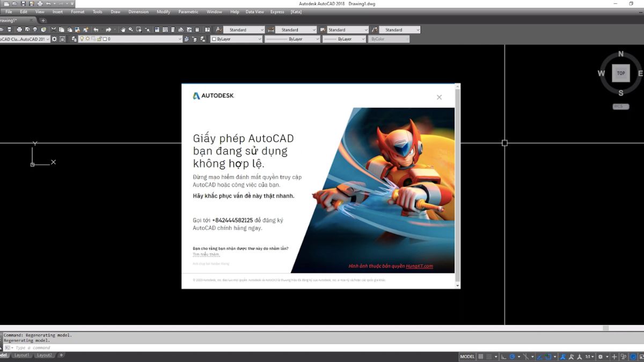Viewport: 644px width, 362px height.
Task: Toggle polar tracking in status bar
Action: (x=512, y=357)
